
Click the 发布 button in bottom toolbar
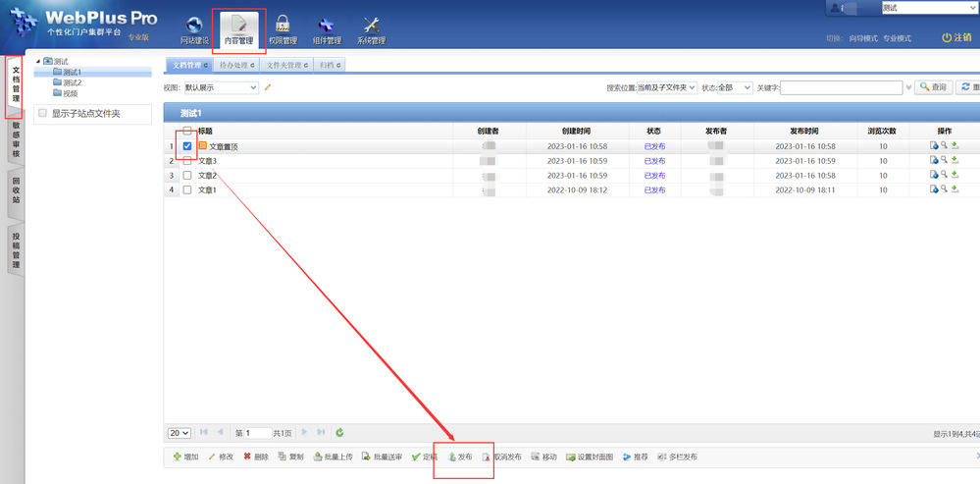pyautogui.click(x=461, y=457)
